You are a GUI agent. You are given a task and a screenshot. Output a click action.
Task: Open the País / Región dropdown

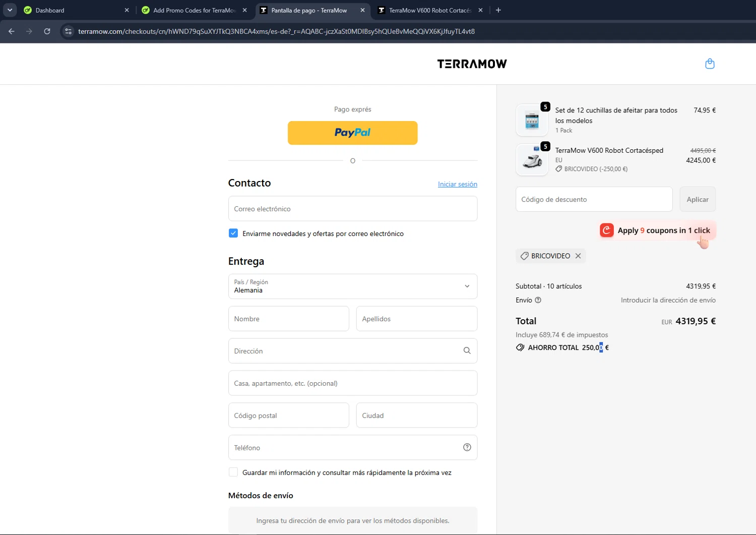pyautogui.click(x=353, y=286)
